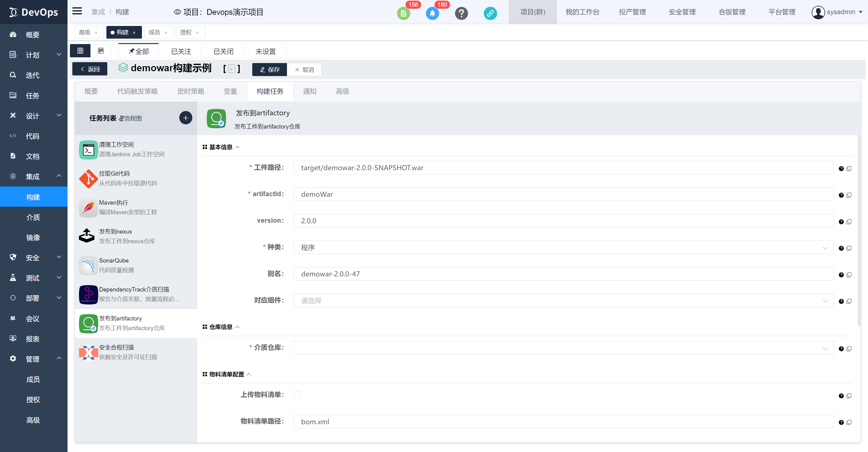Image resolution: width=868 pixels, height=452 pixels.
Task: Open the 介质仓库 dropdown
Action: [x=563, y=348]
